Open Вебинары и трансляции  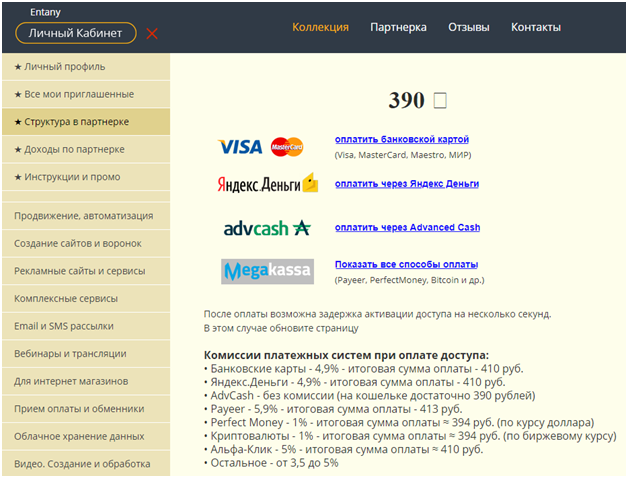coord(86,354)
